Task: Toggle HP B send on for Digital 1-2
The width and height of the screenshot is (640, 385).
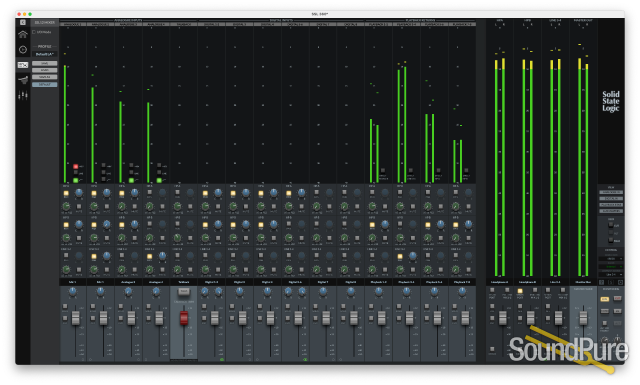Action: (x=205, y=225)
